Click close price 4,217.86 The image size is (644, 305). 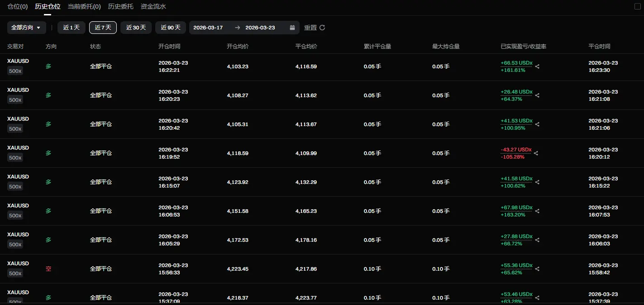pyautogui.click(x=306, y=269)
